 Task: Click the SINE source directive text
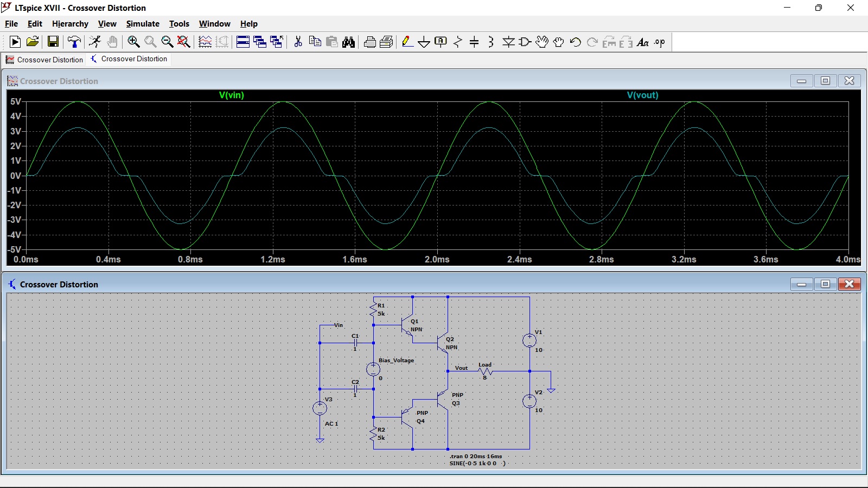click(x=477, y=463)
